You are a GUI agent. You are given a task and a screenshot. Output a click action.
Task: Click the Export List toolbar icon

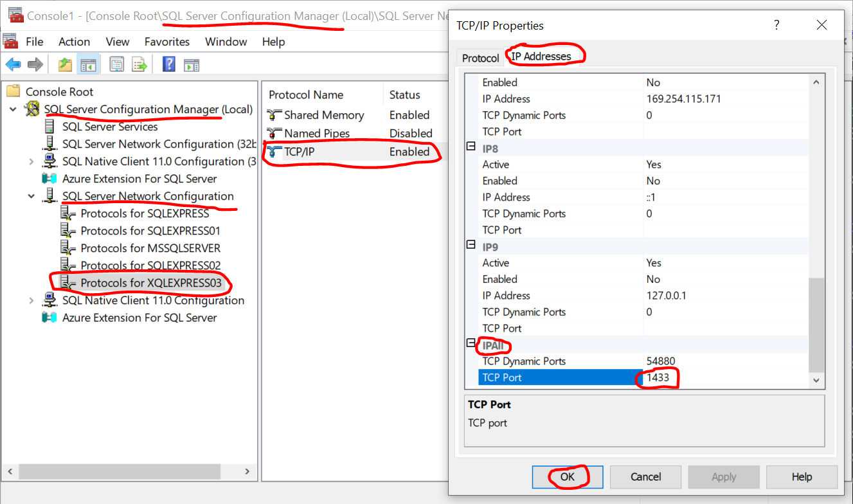pyautogui.click(x=139, y=64)
